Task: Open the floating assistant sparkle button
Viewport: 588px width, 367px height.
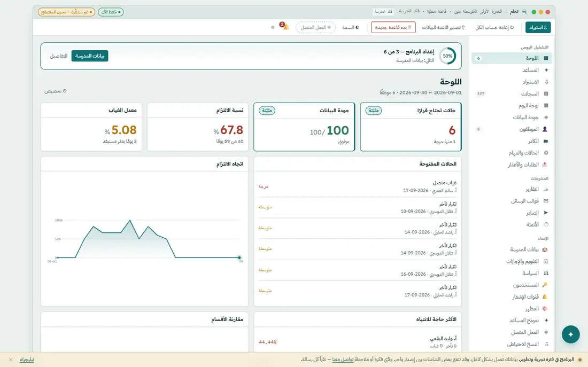Action: (x=570, y=334)
